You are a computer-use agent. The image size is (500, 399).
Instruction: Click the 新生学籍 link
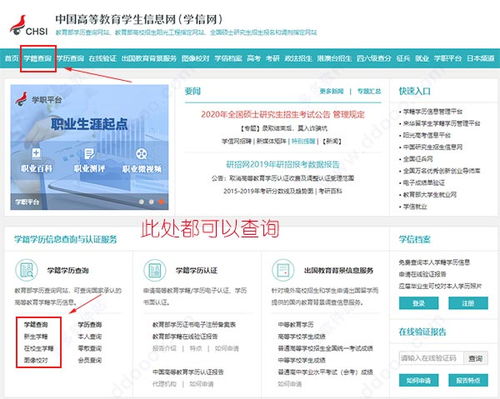pyautogui.click(x=36, y=336)
